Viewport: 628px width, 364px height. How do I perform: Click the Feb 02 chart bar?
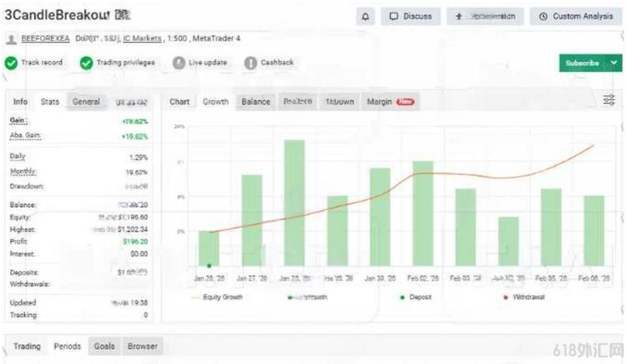pos(423,213)
